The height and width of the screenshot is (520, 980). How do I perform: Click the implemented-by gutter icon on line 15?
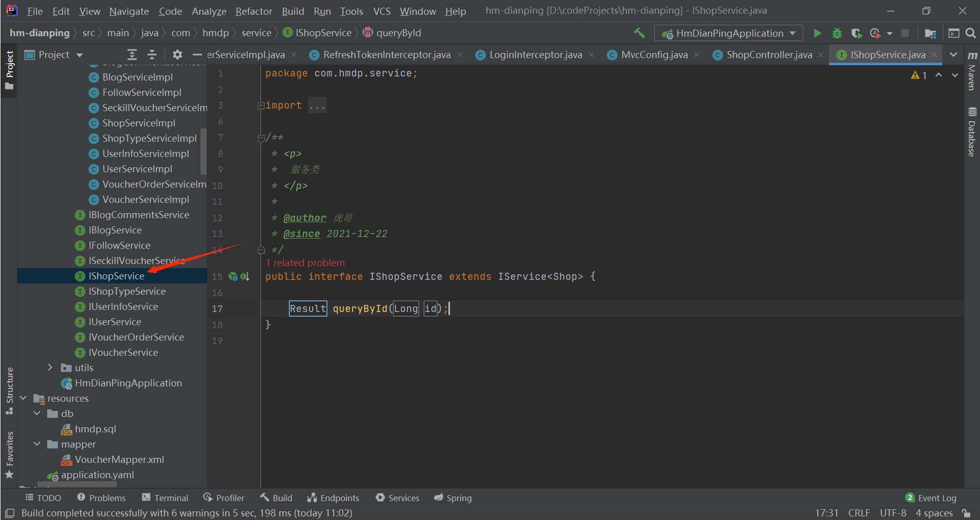pos(245,276)
